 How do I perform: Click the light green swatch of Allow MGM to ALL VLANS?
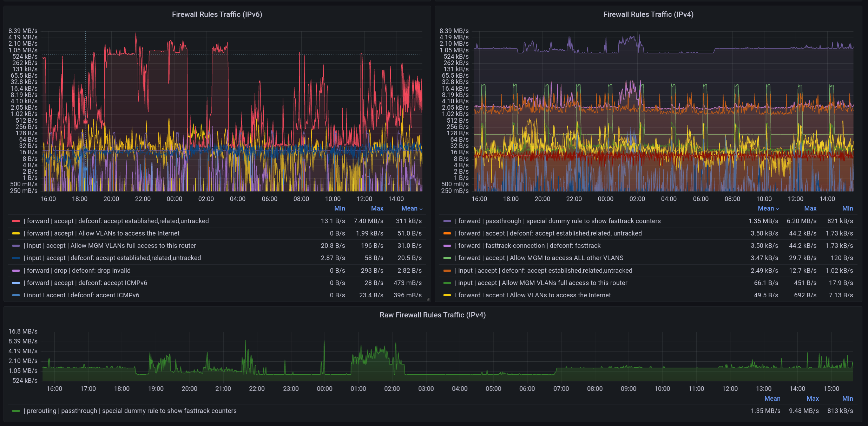447,258
